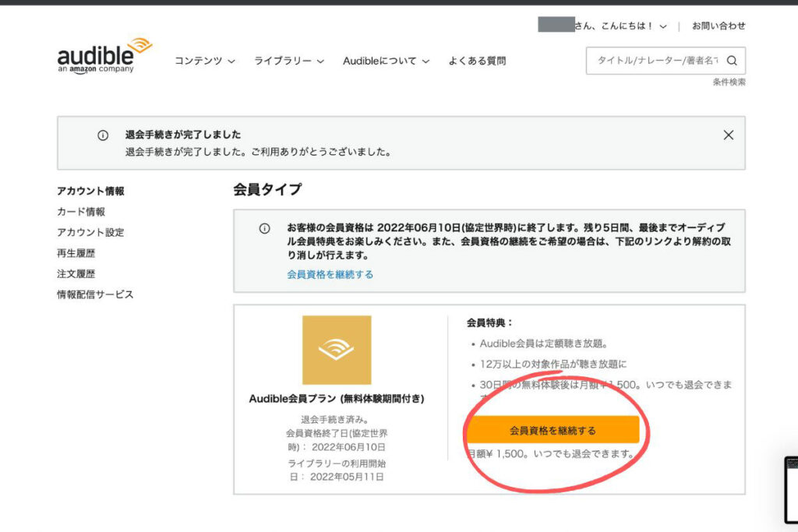The height and width of the screenshot is (532, 798).
Task: Click the gold Audible plan thumbnail
Action: click(x=337, y=350)
